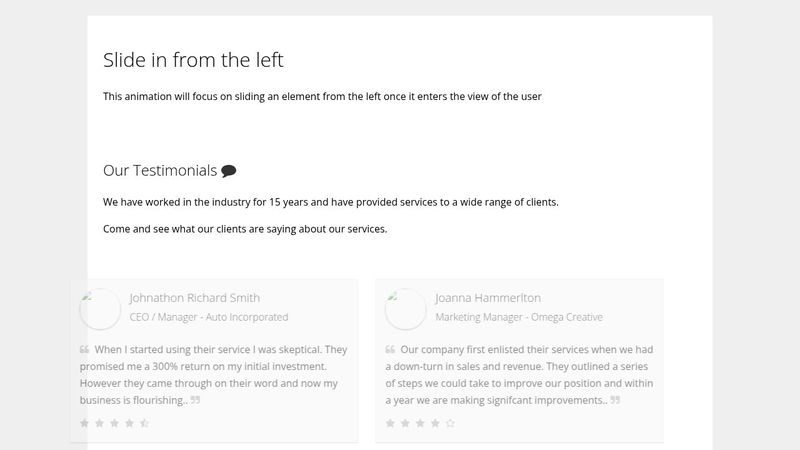The image size is (800, 450).
Task: Click the paragraph about 15 years in the industry
Action: (331, 202)
